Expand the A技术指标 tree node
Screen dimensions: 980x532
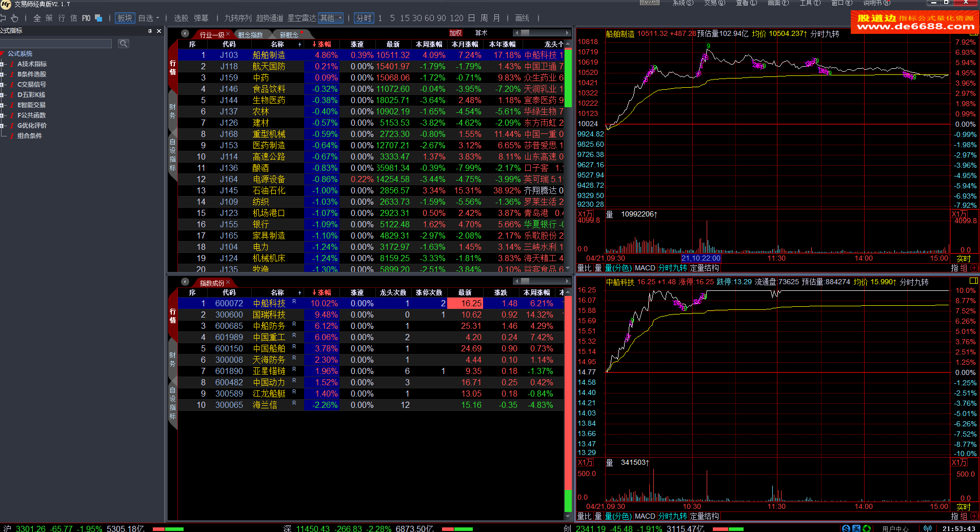point(3,64)
